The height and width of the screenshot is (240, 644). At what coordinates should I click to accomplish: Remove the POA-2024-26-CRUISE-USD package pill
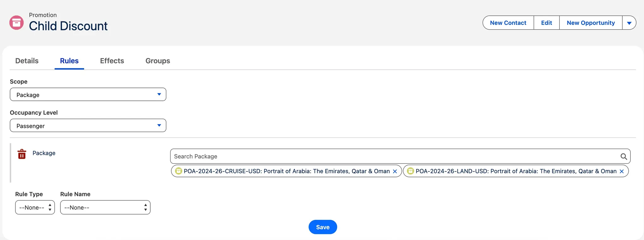pos(395,171)
